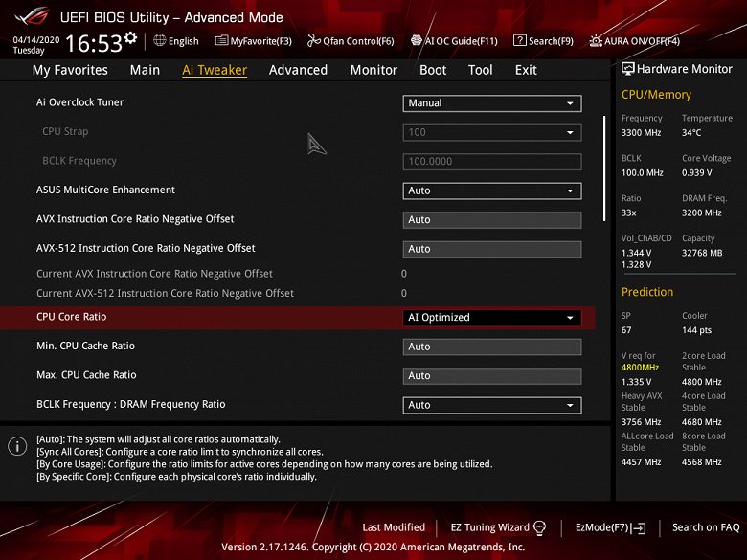Launch AI OC Guide brain icon
This screenshot has height=560, width=747.
coord(417,40)
